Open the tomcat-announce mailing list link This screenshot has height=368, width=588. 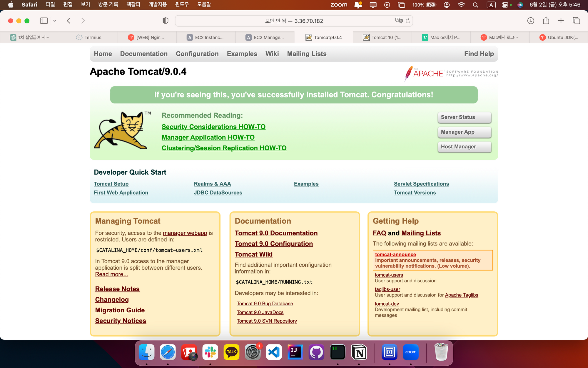(395, 254)
